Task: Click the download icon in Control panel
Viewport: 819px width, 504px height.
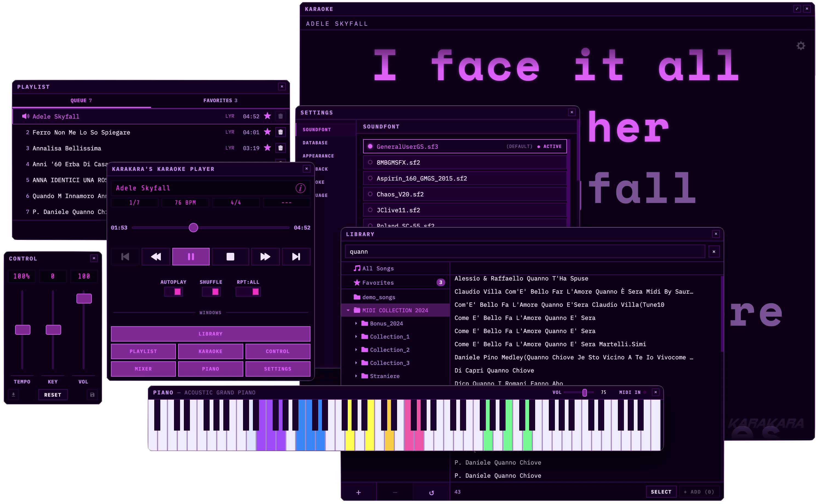Action: pos(13,395)
